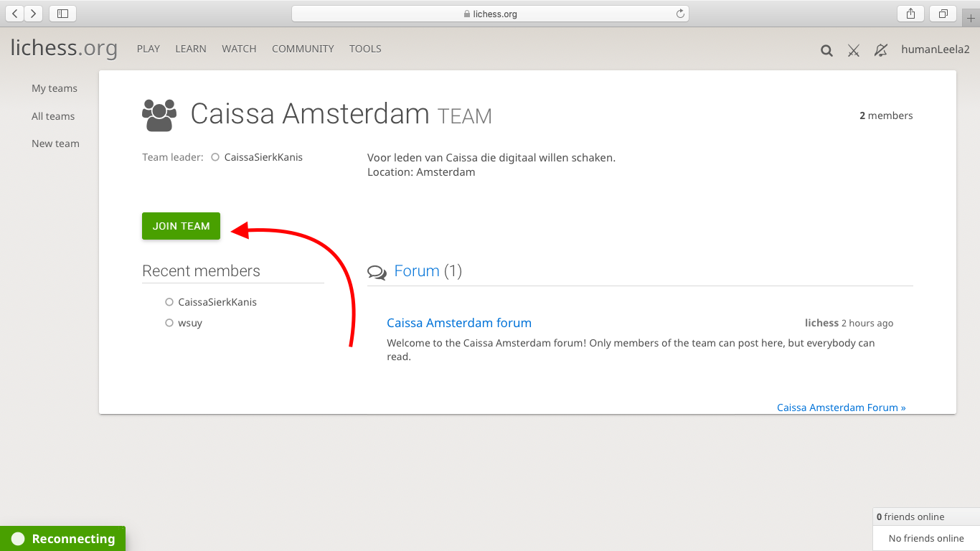The height and width of the screenshot is (551, 980).
Task: Select My teams in sidebar
Action: coord(55,88)
